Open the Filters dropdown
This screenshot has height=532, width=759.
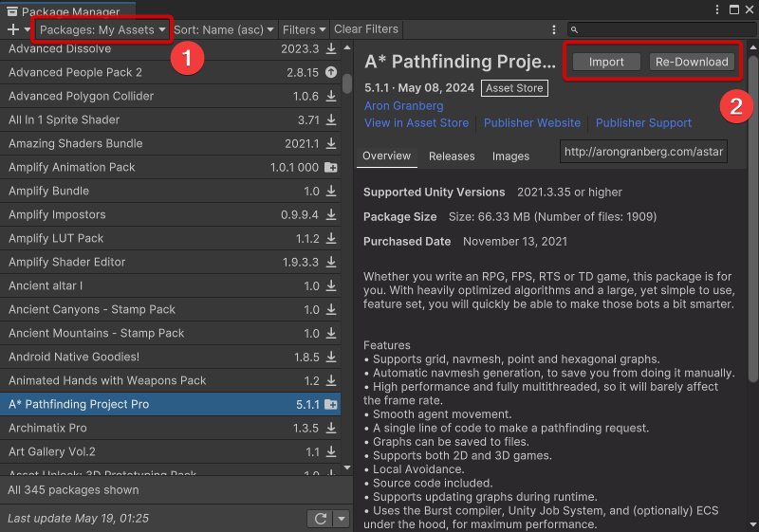click(x=304, y=30)
